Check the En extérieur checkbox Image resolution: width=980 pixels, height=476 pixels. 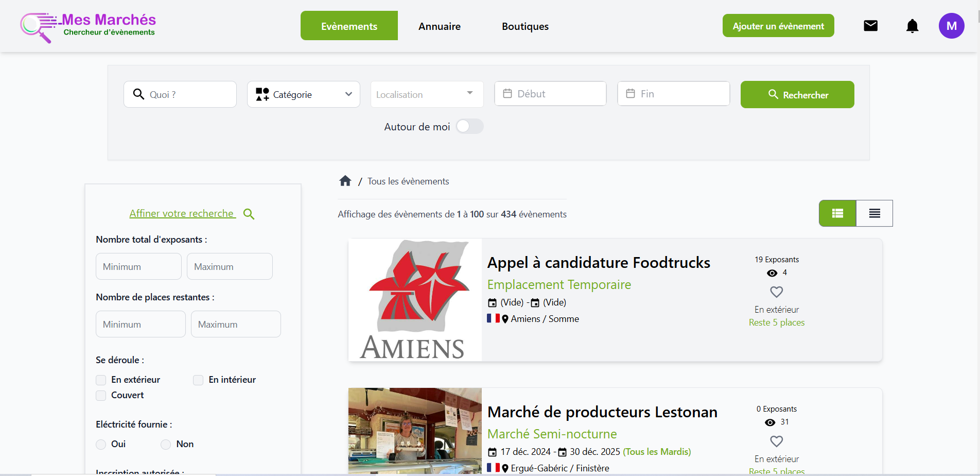(101, 380)
